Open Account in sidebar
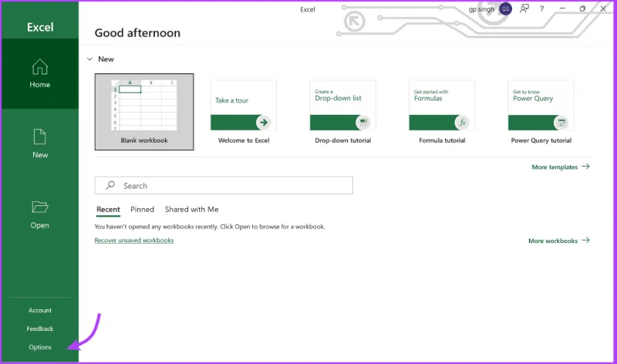Screen dimensions: 617x364 click(40, 310)
